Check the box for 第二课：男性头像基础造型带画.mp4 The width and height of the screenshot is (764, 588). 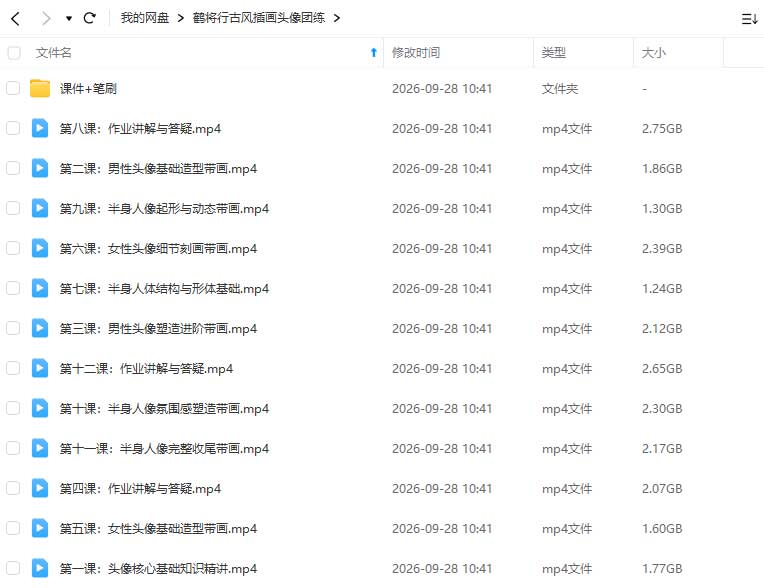pos(13,168)
